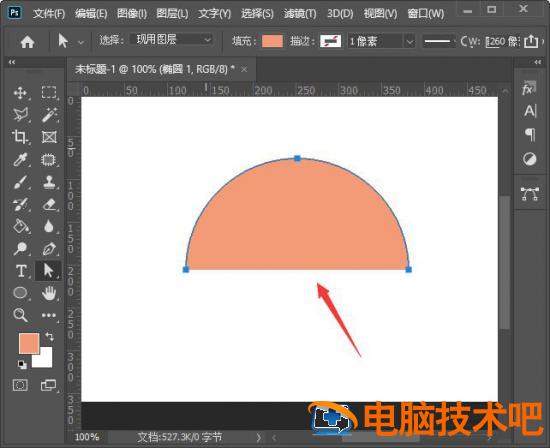550x448 pixels.
Task: Select the Frame tool
Action: pos(49,137)
